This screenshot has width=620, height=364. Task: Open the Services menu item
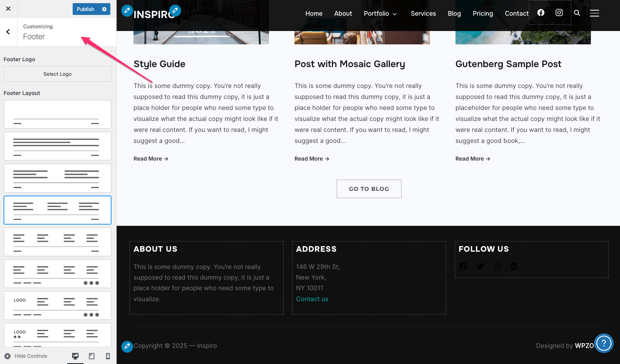pos(423,13)
